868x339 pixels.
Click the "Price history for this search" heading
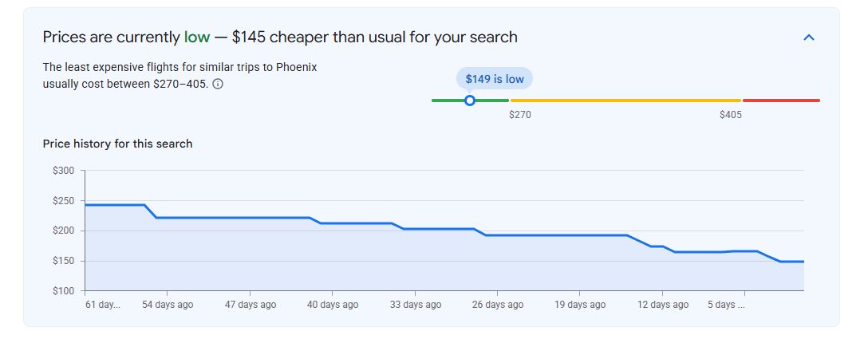point(117,144)
